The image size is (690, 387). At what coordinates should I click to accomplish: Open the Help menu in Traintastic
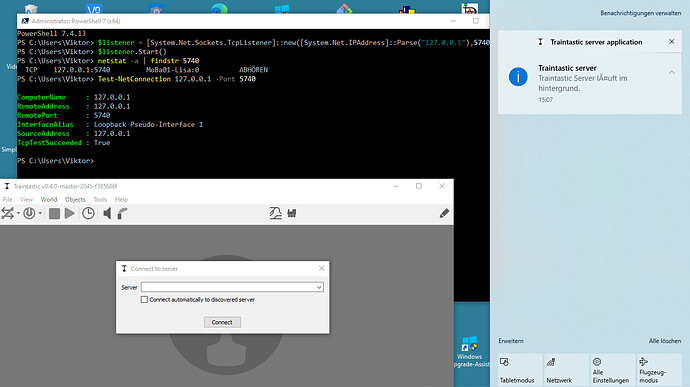pos(121,199)
